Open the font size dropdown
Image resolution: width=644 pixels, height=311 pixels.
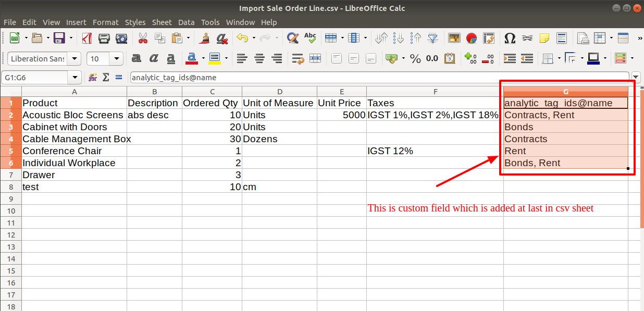tap(117, 59)
